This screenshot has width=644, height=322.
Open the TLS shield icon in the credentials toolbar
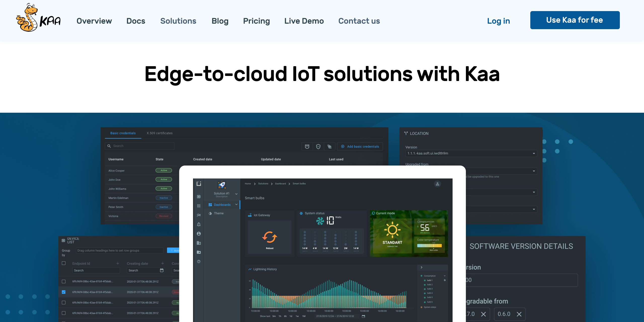coord(318,146)
